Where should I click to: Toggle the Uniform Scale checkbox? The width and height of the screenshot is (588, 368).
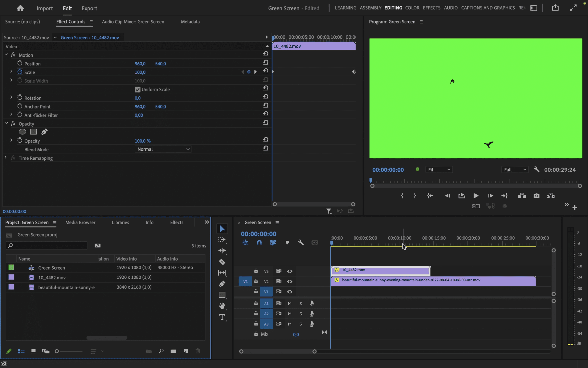(x=137, y=90)
